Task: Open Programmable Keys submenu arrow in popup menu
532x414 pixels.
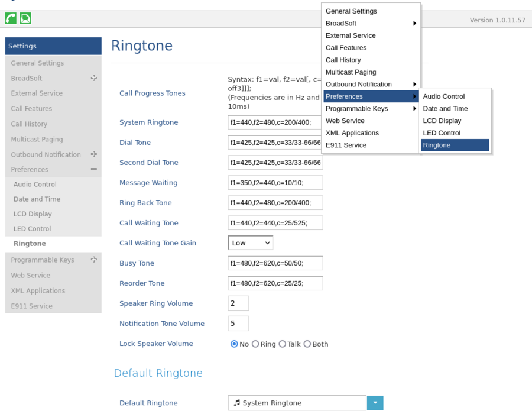Action: click(x=414, y=109)
